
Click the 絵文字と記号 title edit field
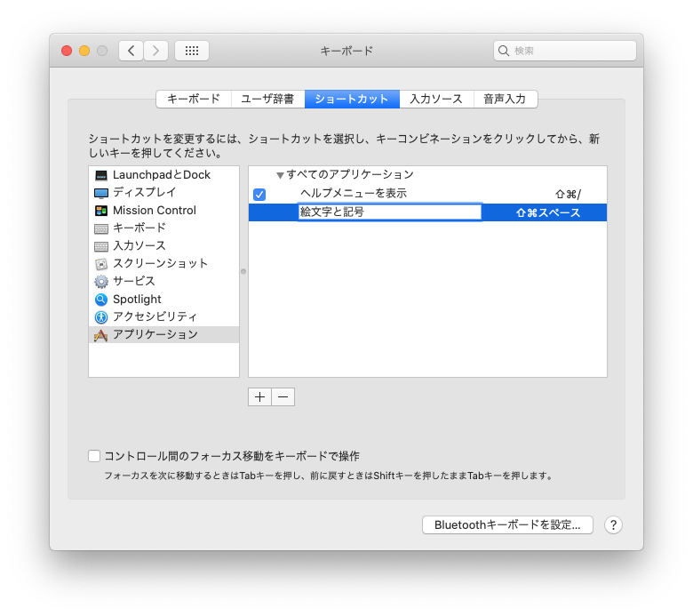(389, 212)
